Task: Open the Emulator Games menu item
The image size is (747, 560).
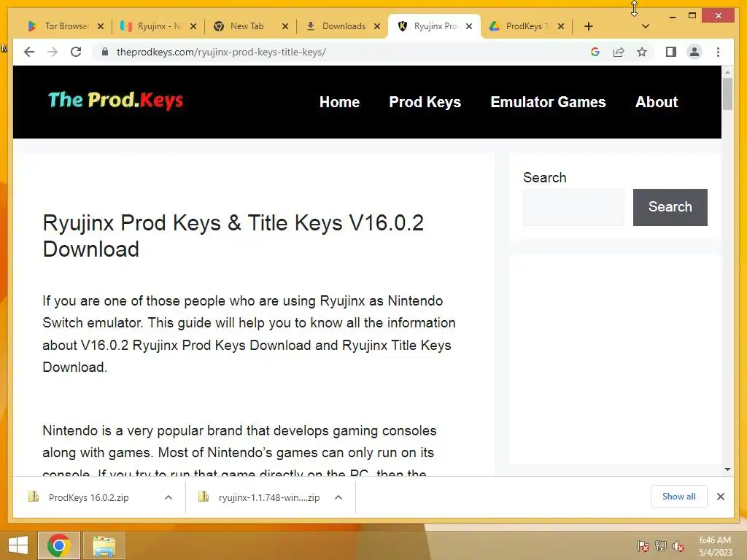Action: tap(548, 102)
